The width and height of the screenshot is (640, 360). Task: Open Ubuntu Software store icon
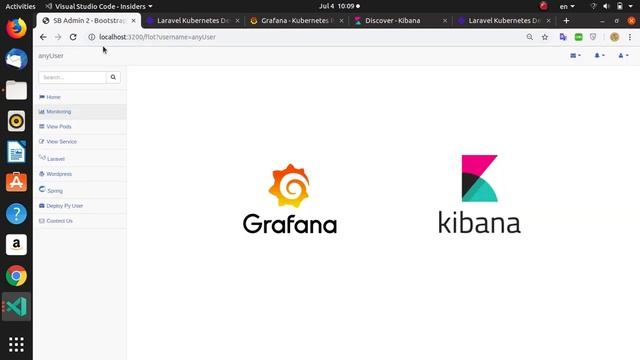pos(16,182)
